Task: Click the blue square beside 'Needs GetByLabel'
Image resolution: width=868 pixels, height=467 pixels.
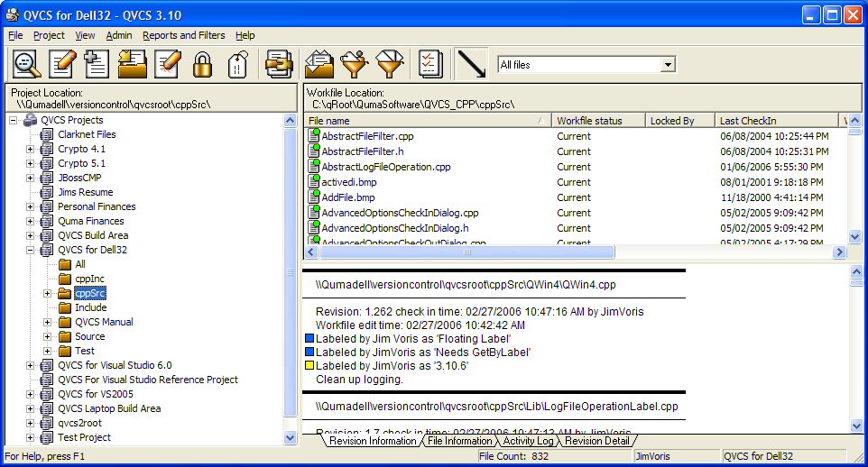Action: pyautogui.click(x=309, y=352)
